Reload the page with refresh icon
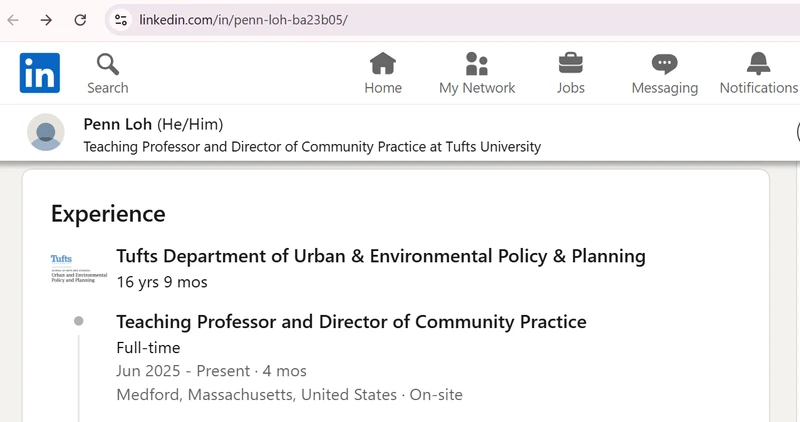Screen dimensions: 800x422 [80, 20]
